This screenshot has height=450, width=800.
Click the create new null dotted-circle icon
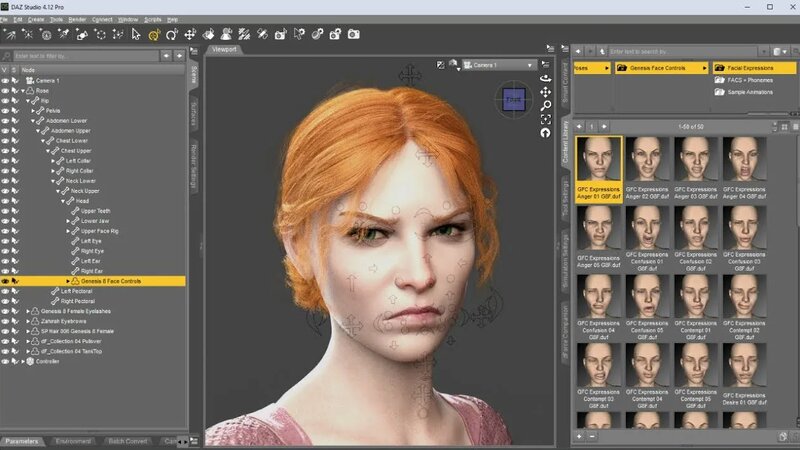tap(100, 34)
